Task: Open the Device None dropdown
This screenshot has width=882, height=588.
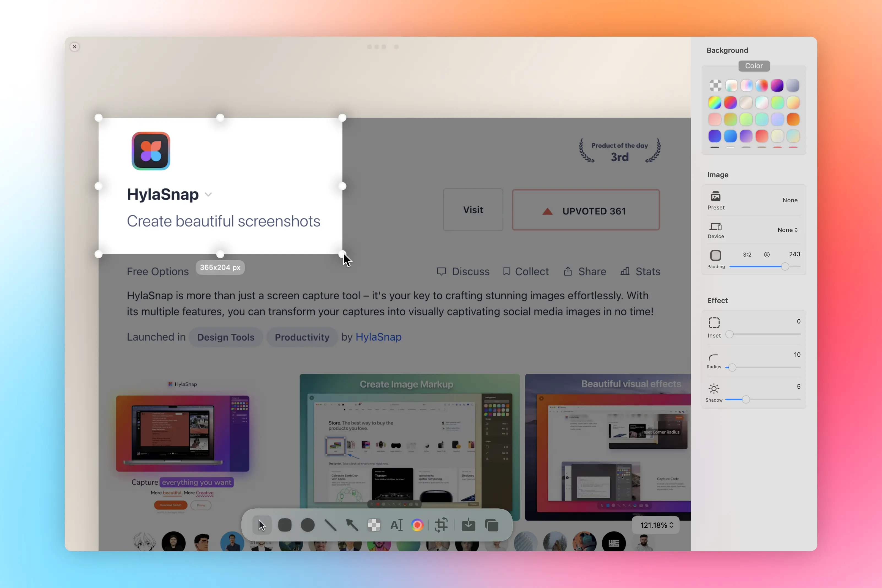Action: [787, 230]
